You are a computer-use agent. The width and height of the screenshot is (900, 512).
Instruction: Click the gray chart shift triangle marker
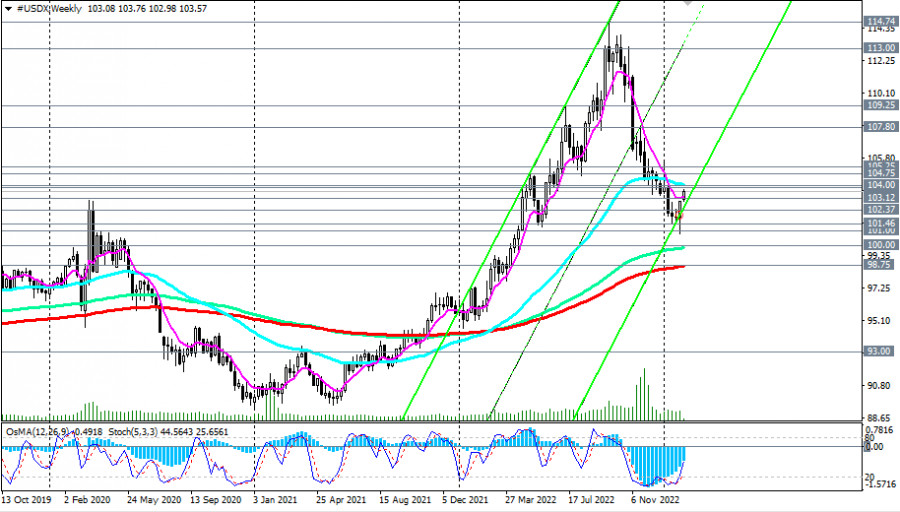(x=688, y=3)
